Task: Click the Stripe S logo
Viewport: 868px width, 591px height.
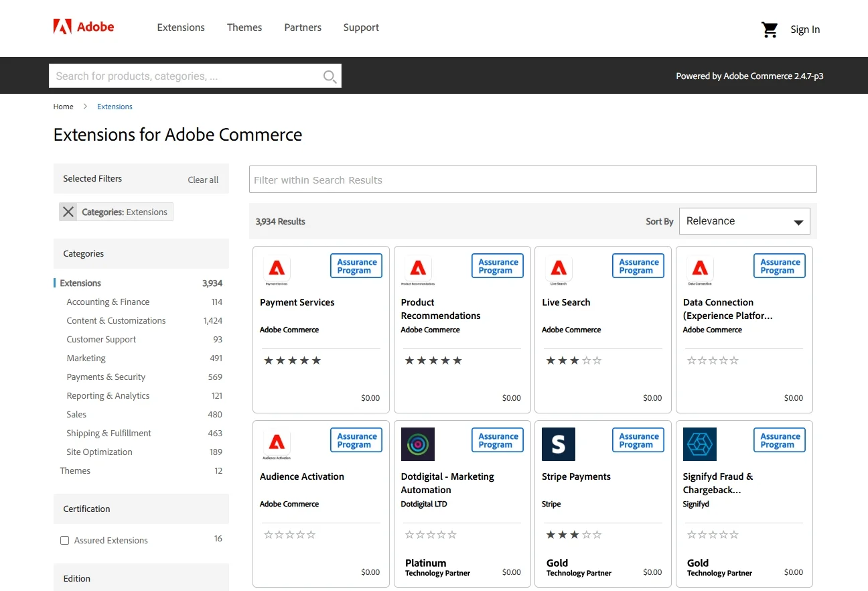Action: tap(559, 444)
